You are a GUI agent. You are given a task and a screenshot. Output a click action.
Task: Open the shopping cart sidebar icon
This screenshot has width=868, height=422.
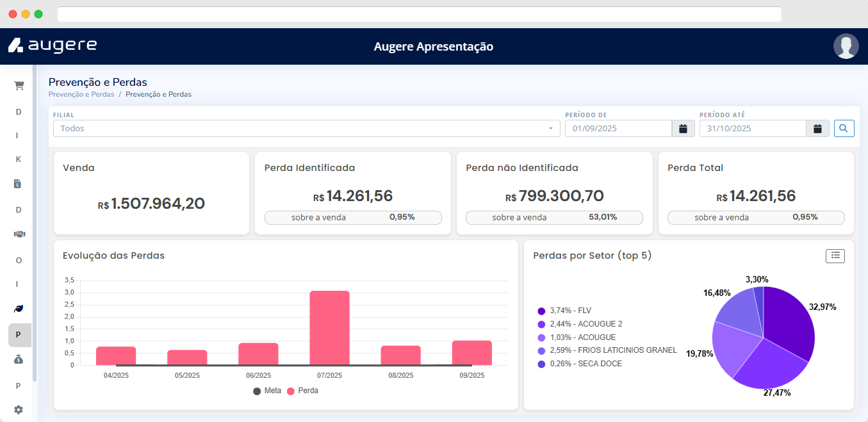pos(19,85)
